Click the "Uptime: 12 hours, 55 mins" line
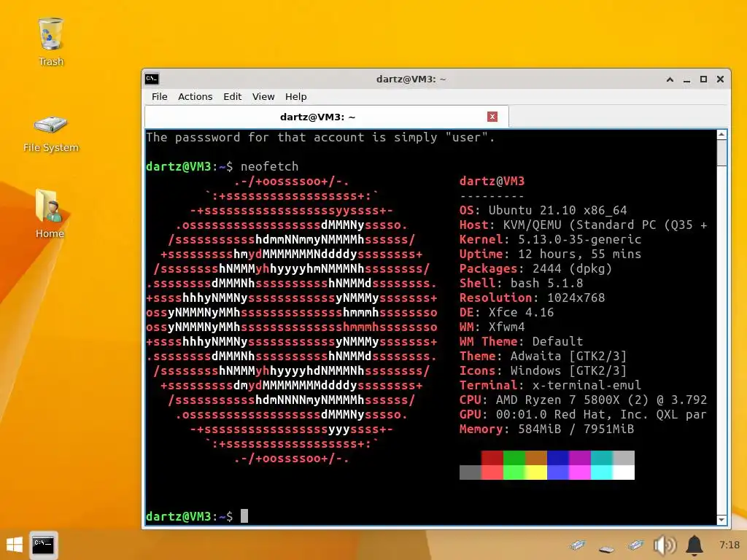Viewport: 747px width, 560px height. coord(550,254)
